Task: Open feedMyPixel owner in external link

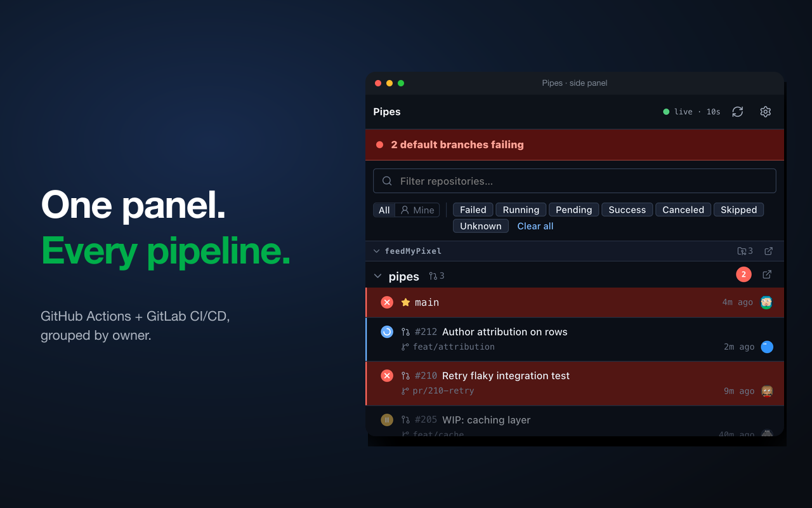Action: point(768,251)
